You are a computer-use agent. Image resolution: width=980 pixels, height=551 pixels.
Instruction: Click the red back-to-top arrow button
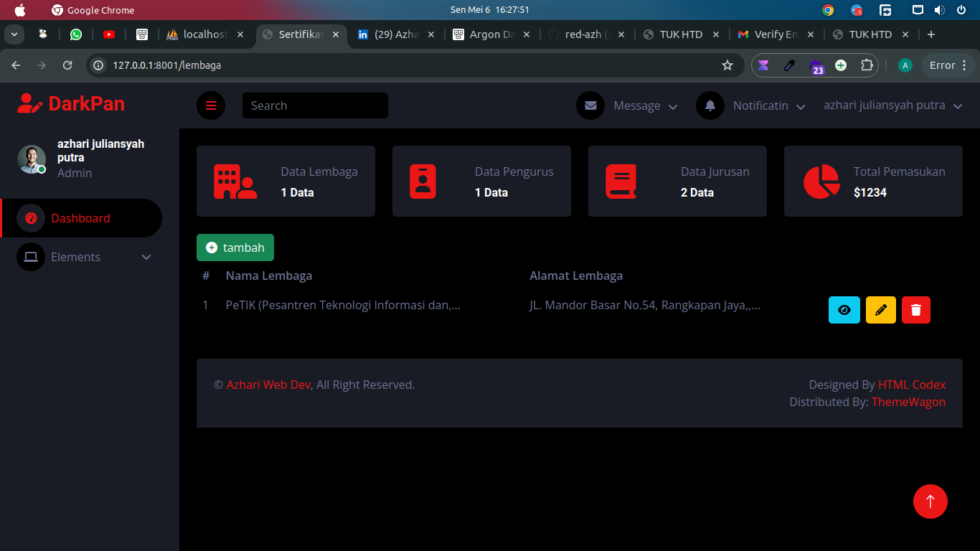(930, 501)
